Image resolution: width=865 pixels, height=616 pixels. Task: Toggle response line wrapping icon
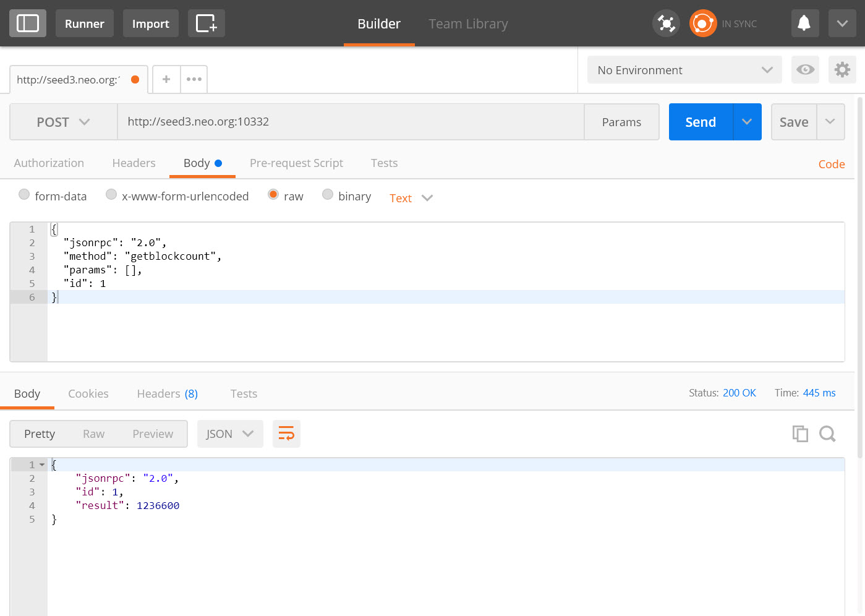click(286, 434)
